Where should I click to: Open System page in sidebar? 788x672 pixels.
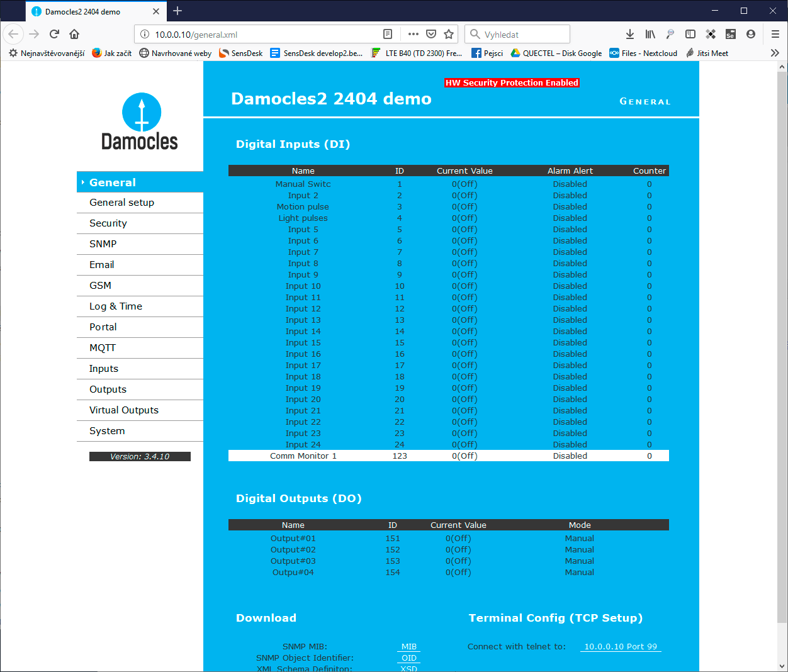point(140,431)
